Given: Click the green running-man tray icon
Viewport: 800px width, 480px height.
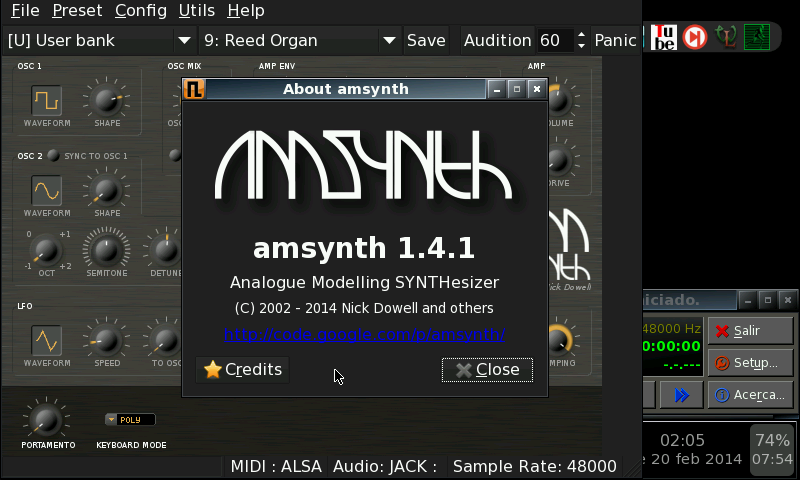Looking at the screenshot, I should (x=757, y=37).
